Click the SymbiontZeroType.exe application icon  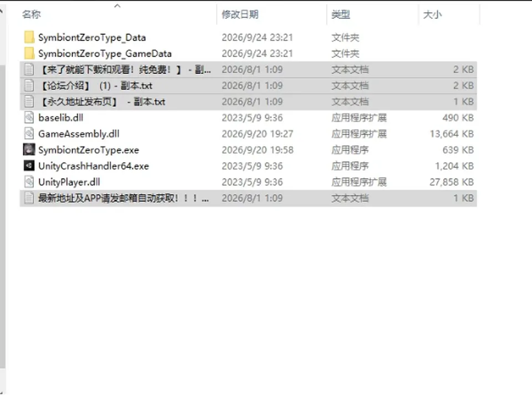click(x=29, y=150)
